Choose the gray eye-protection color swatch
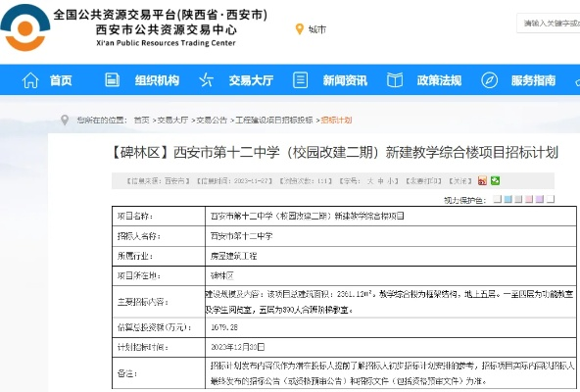This screenshot has height=392, width=580. pos(518,200)
